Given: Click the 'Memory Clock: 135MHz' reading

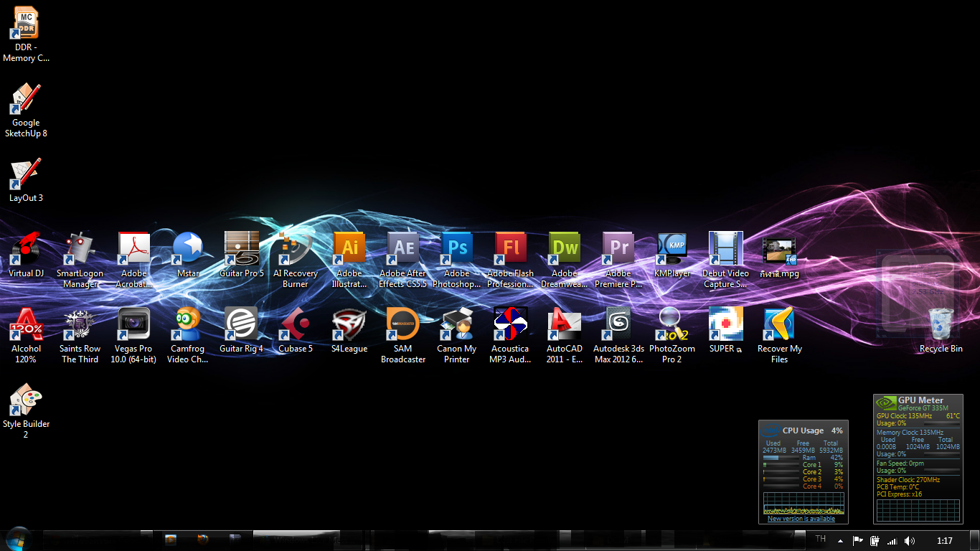Looking at the screenshot, I should point(910,433).
